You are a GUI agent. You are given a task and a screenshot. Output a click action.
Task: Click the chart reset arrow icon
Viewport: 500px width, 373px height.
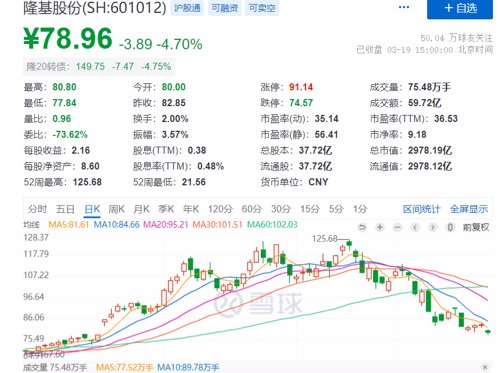coord(362,227)
